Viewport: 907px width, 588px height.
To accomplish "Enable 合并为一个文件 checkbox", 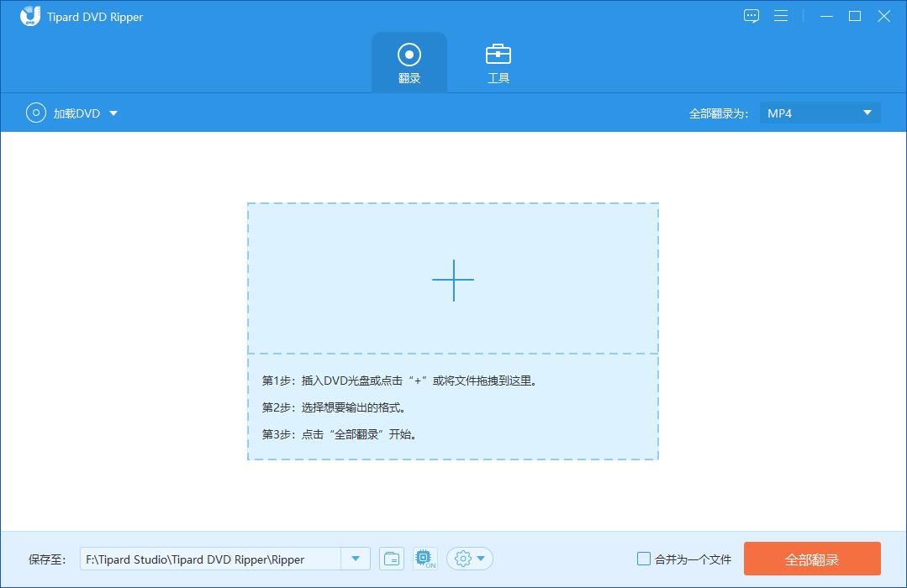I will (x=643, y=559).
